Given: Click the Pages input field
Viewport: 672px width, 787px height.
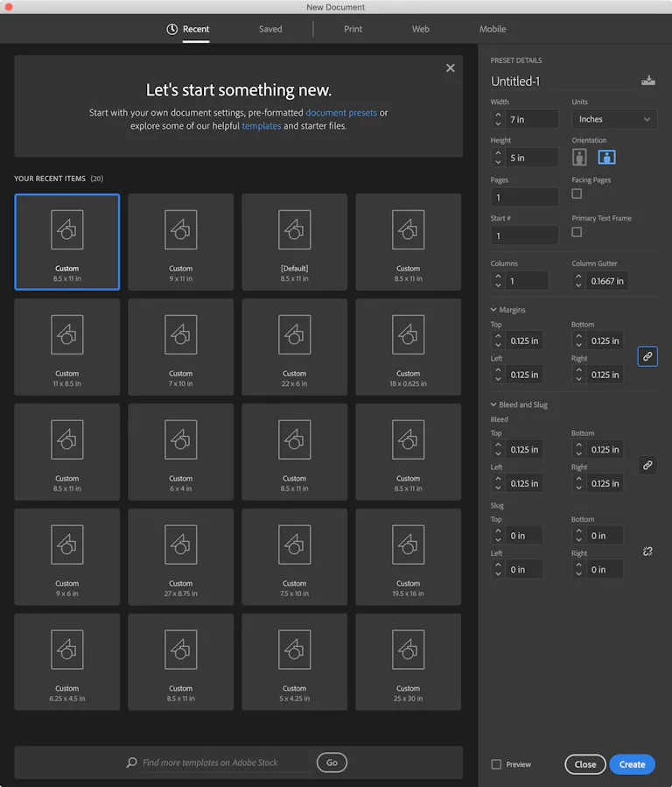Looking at the screenshot, I should [524, 197].
